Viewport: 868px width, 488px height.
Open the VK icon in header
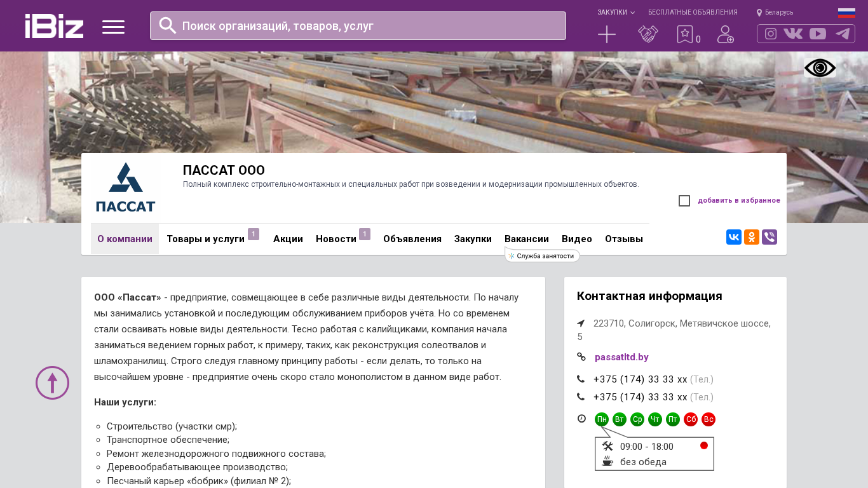[793, 34]
